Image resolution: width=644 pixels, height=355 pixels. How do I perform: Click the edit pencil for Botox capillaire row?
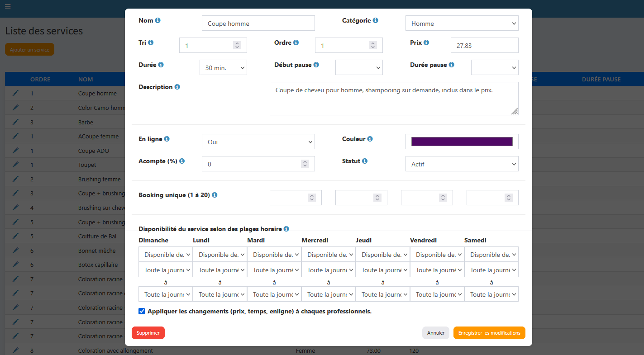click(x=15, y=265)
